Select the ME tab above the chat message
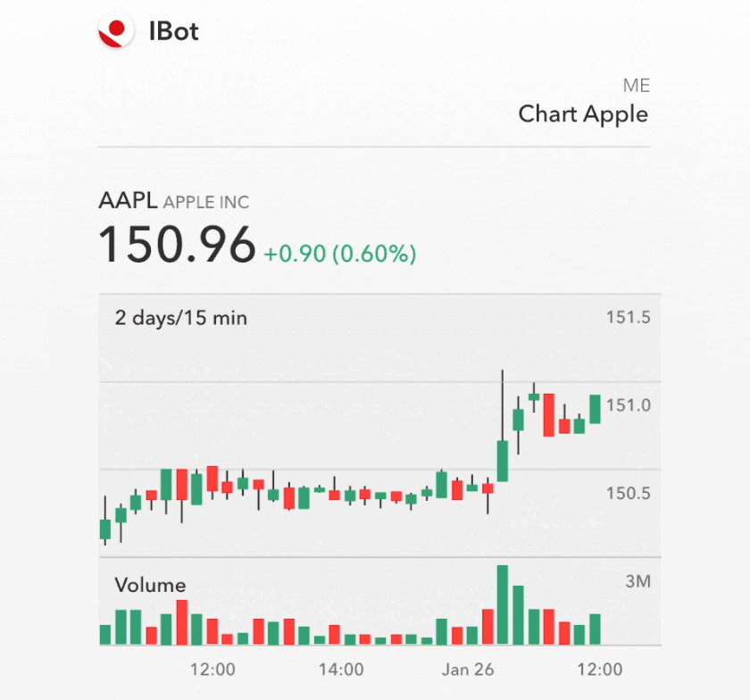Viewport: 750px width, 700px height. (637, 86)
